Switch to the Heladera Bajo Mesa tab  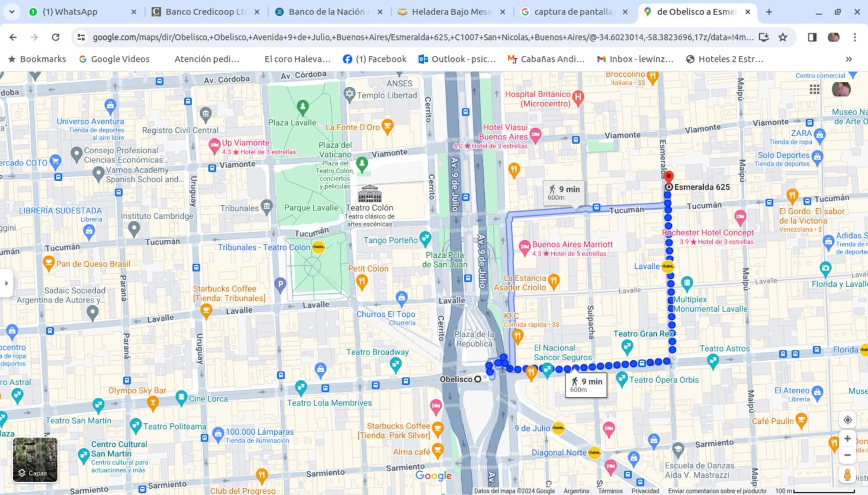point(451,12)
